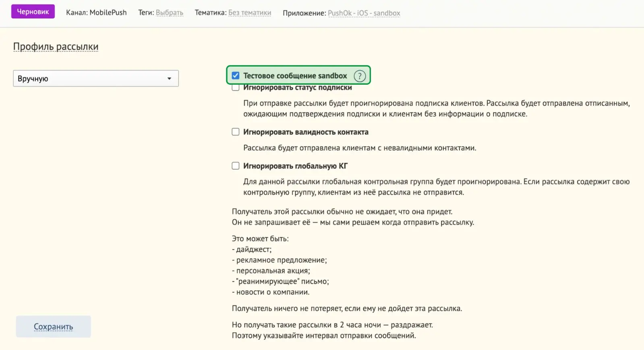The width and height of the screenshot is (644, 350).
Task: Click the Игнорировать валидность контакта label text
Action: click(306, 132)
